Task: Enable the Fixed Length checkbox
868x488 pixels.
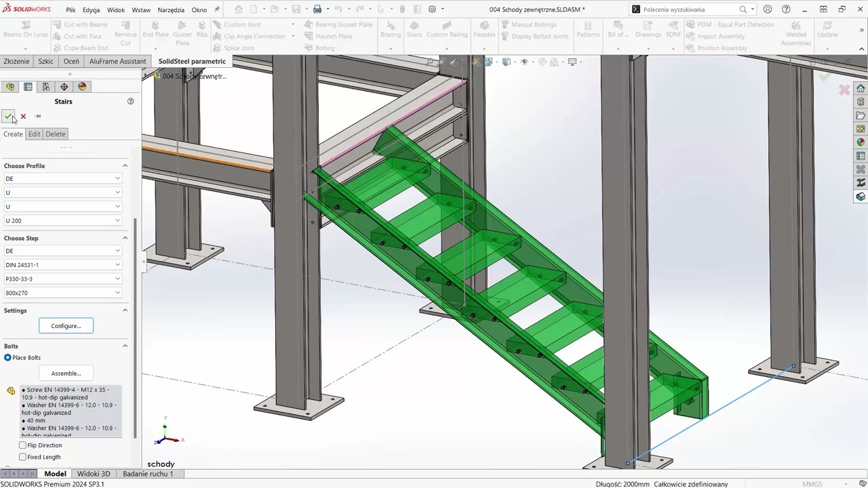Action: (x=22, y=457)
